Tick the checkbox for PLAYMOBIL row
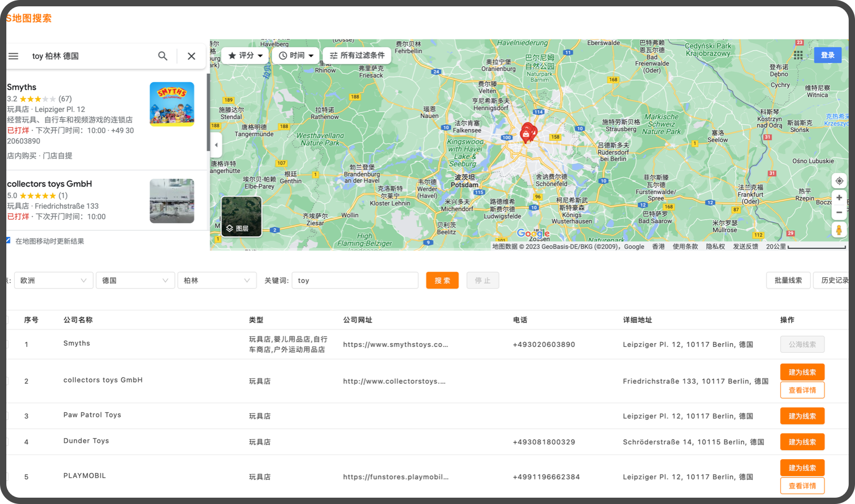 point(7,477)
